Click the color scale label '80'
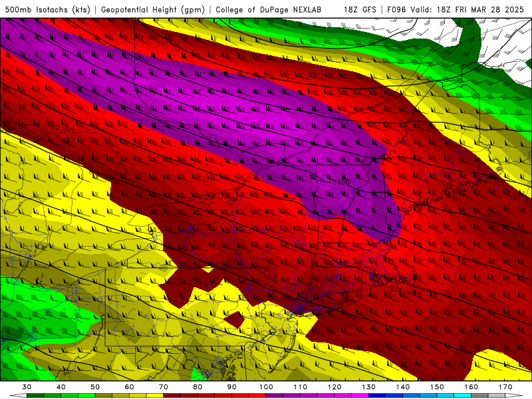The image size is (532, 399). 198,387
